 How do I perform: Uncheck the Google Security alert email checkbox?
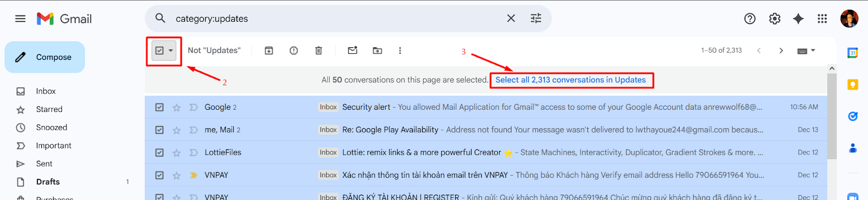click(x=159, y=108)
